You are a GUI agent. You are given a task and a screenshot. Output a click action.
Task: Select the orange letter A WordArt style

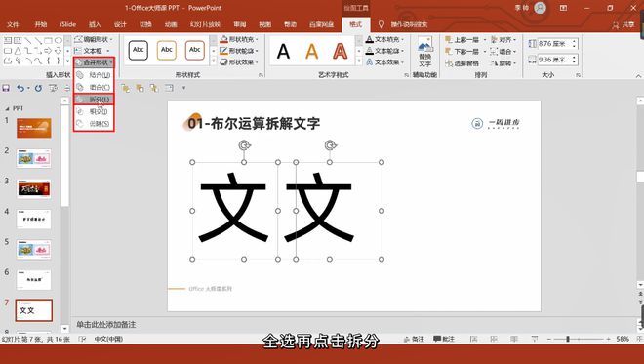tap(311, 52)
